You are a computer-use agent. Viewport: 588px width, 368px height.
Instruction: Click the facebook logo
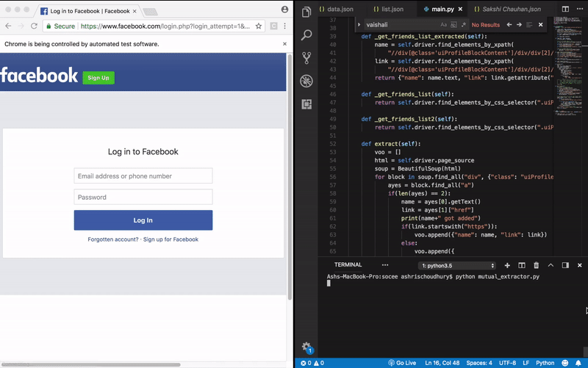point(39,75)
